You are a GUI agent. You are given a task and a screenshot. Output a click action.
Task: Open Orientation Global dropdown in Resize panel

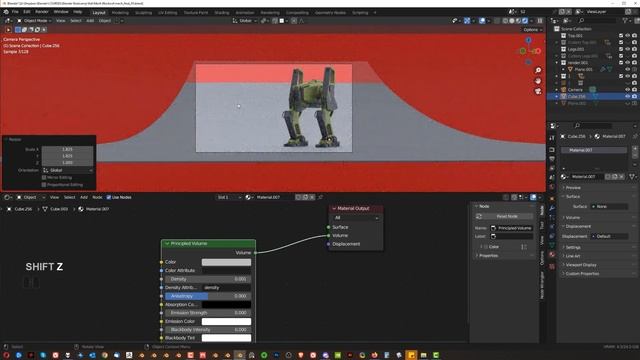tap(67, 170)
